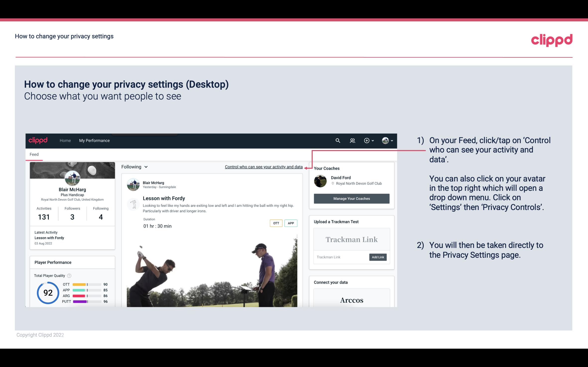The image size is (588, 367).
Task: Click 'Control who can see your activity and data'
Action: [x=263, y=167]
